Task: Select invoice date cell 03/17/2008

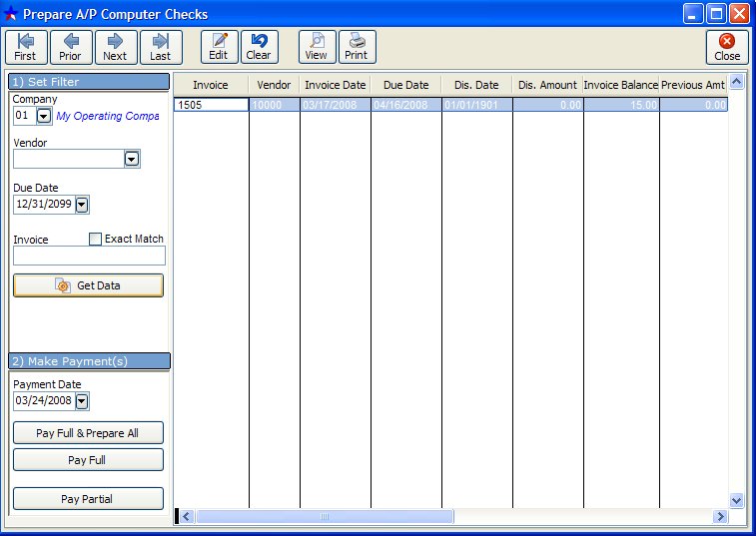Action: (336, 105)
